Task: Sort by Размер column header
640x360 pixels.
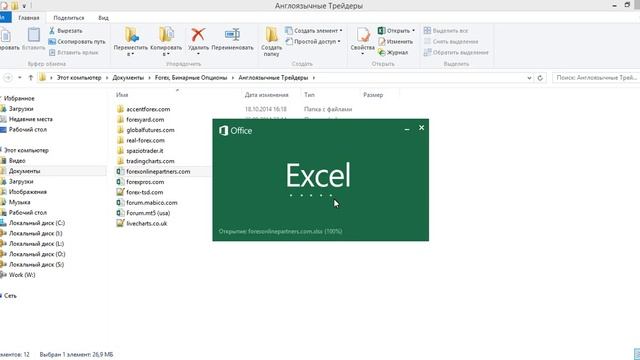Action: coord(373,95)
